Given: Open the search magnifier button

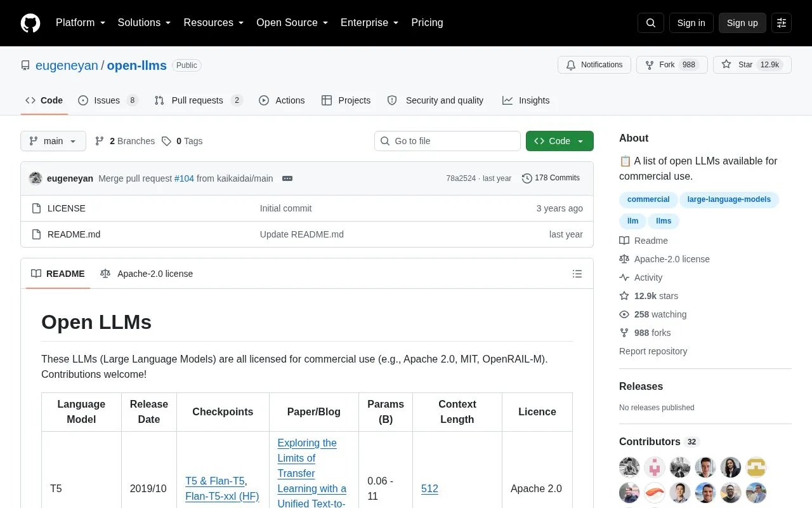Looking at the screenshot, I should [x=651, y=23].
